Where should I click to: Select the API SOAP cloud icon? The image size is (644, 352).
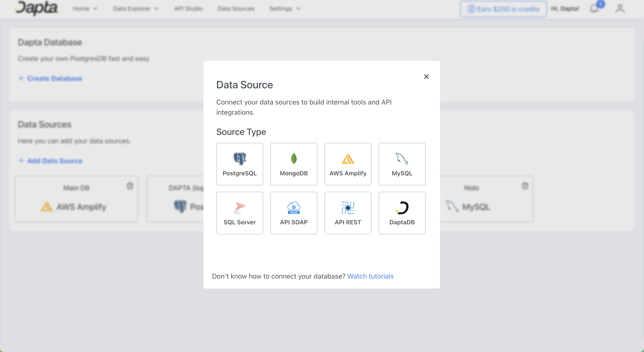[x=294, y=208]
